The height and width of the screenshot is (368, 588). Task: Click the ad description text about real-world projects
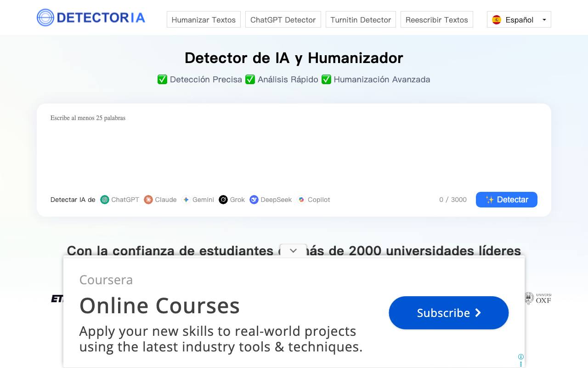point(221,339)
